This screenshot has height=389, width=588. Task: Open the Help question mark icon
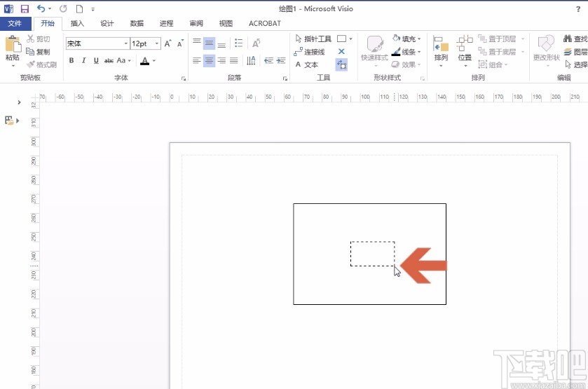[x=578, y=9]
